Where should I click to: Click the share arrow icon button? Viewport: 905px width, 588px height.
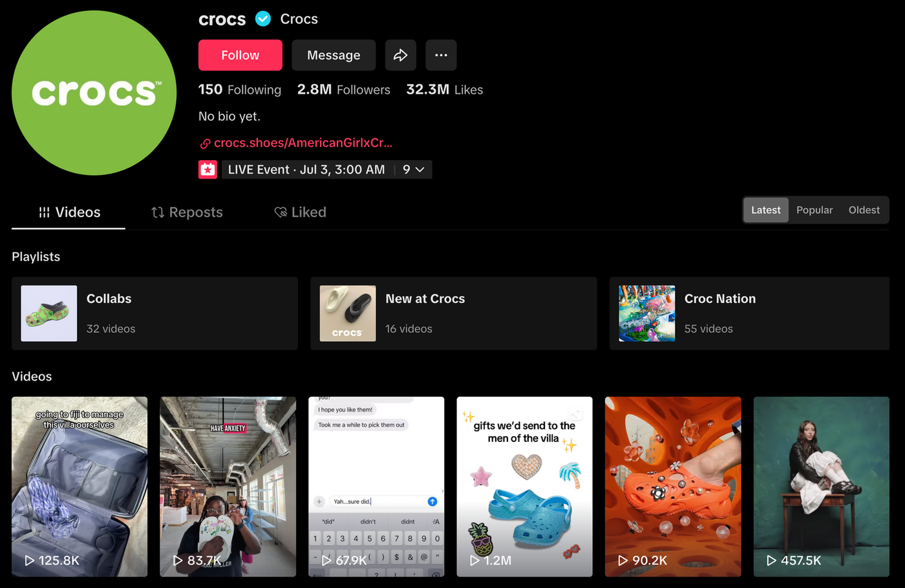point(401,55)
